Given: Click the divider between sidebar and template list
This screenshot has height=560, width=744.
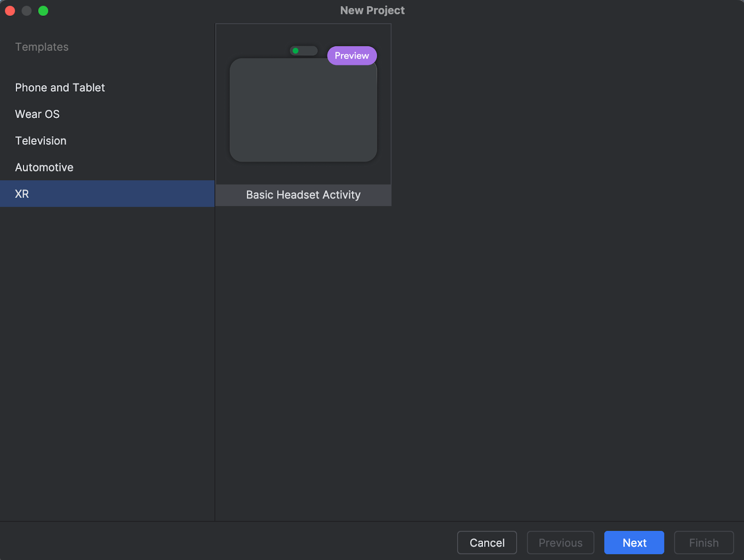Looking at the screenshot, I should click(x=214, y=325).
